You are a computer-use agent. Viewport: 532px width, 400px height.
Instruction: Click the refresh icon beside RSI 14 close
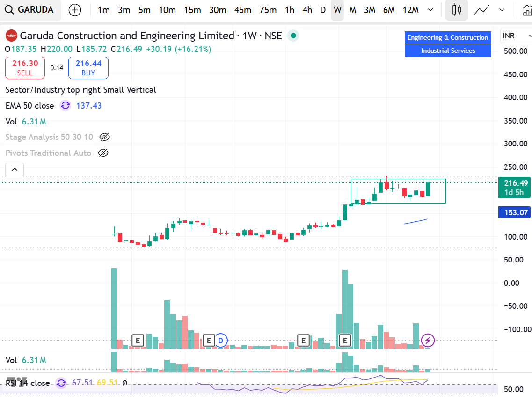(61, 383)
